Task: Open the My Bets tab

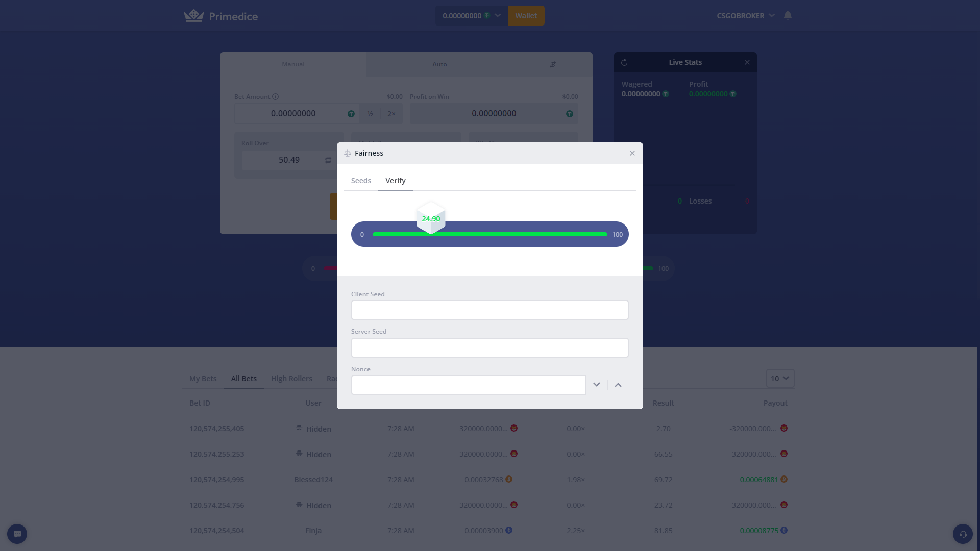Action: [203, 379]
